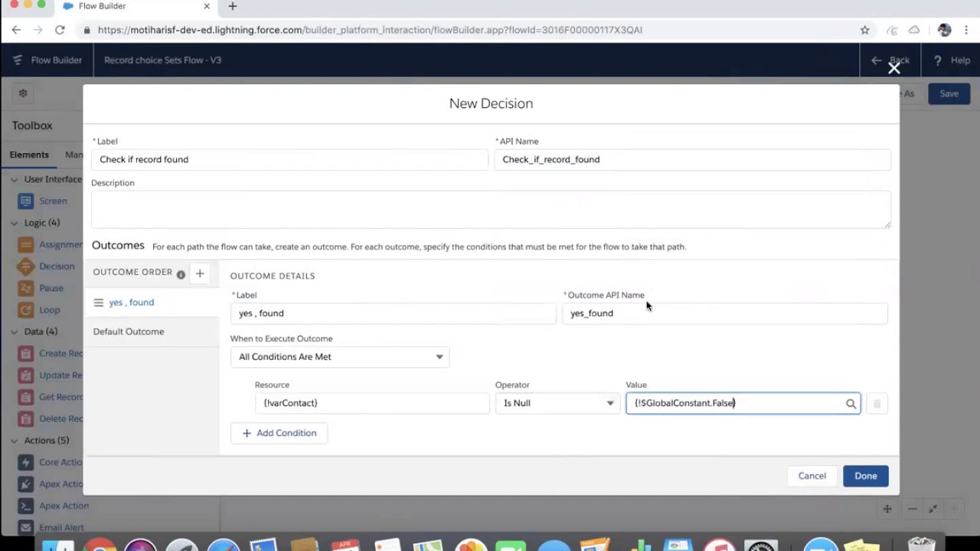The width and height of the screenshot is (980, 551).
Task: Click the decision API Name input field
Action: pyautogui.click(x=693, y=159)
